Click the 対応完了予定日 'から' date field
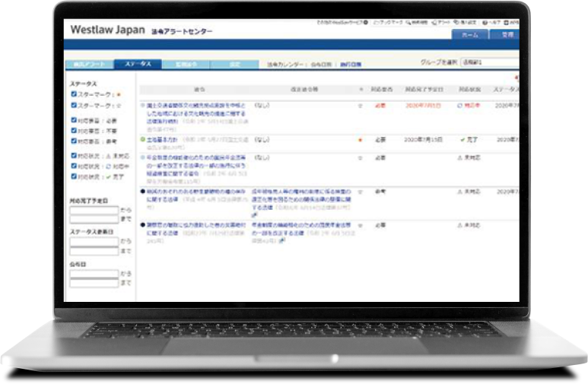Screen dimensions: 588x384 click(x=94, y=210)
